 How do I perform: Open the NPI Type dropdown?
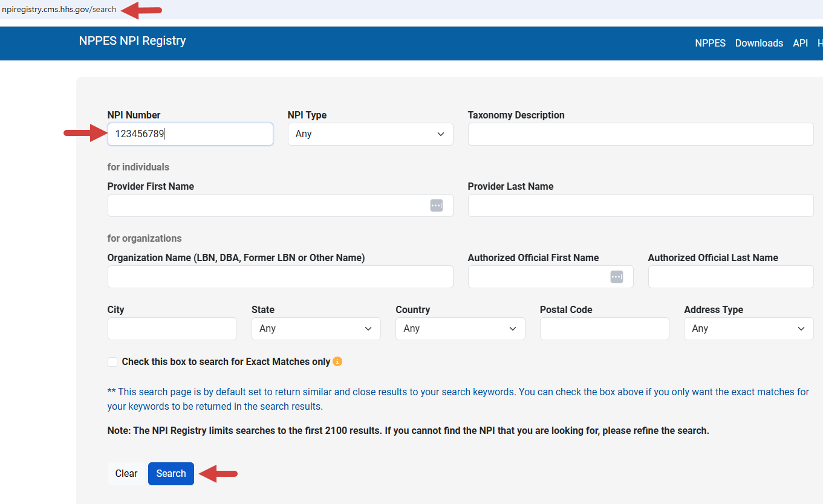click(x=370, y=134)
